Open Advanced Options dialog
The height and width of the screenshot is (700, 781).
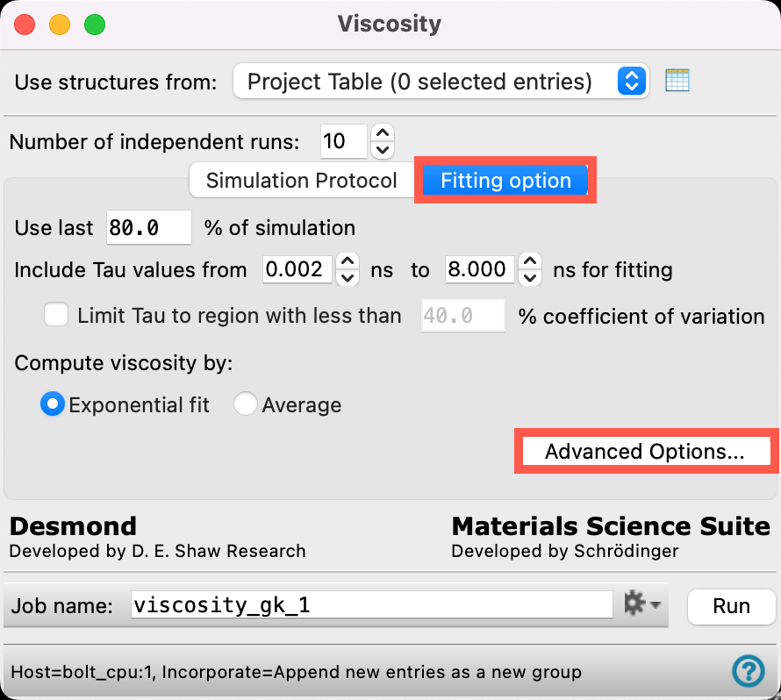pyautogui.click(x=646, y=451)
